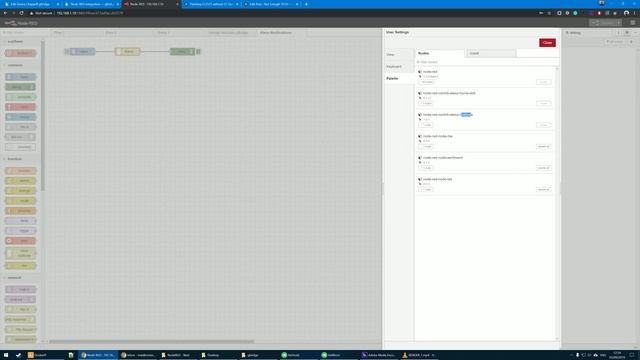Collapse the common palette category
Screen dimensions: 640x360
21,65
